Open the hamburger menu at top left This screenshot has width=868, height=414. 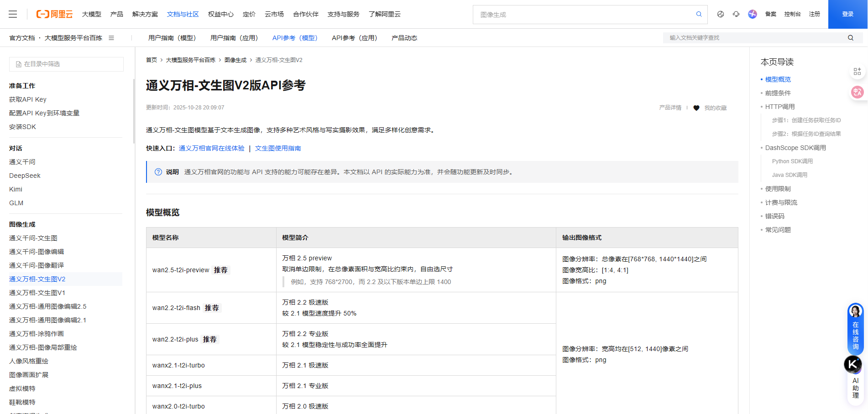13,14
